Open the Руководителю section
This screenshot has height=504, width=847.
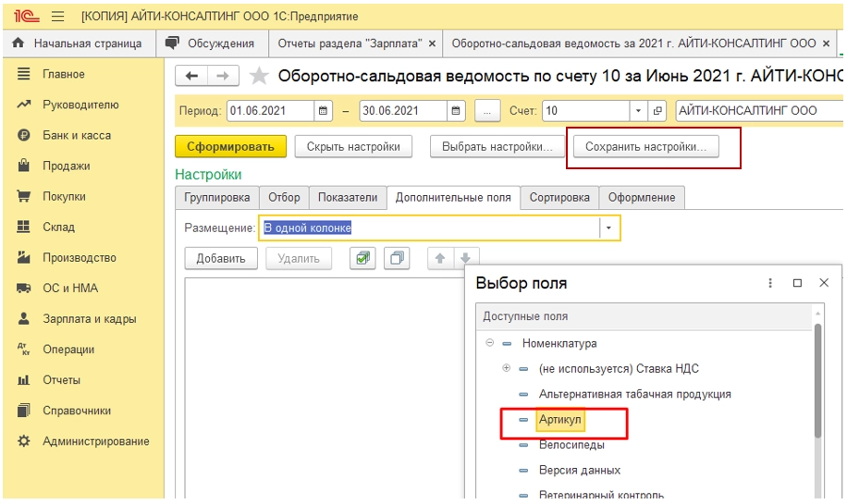pos(80,104)
